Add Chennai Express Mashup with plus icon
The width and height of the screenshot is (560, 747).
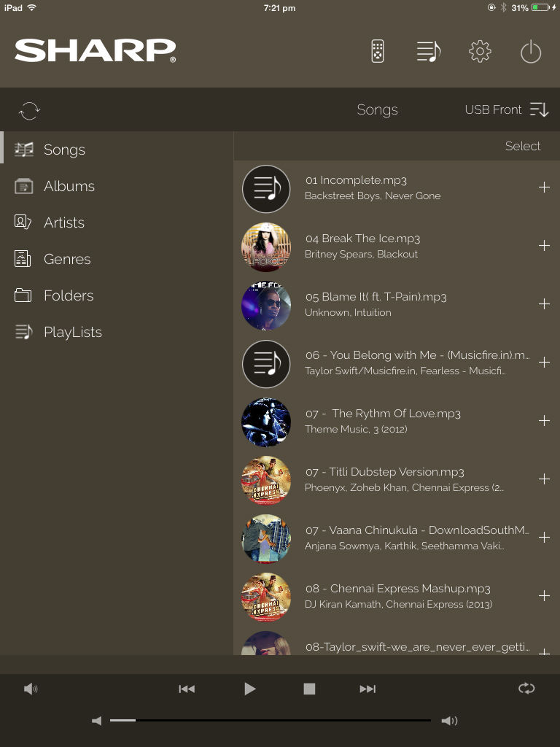(544, 595)
